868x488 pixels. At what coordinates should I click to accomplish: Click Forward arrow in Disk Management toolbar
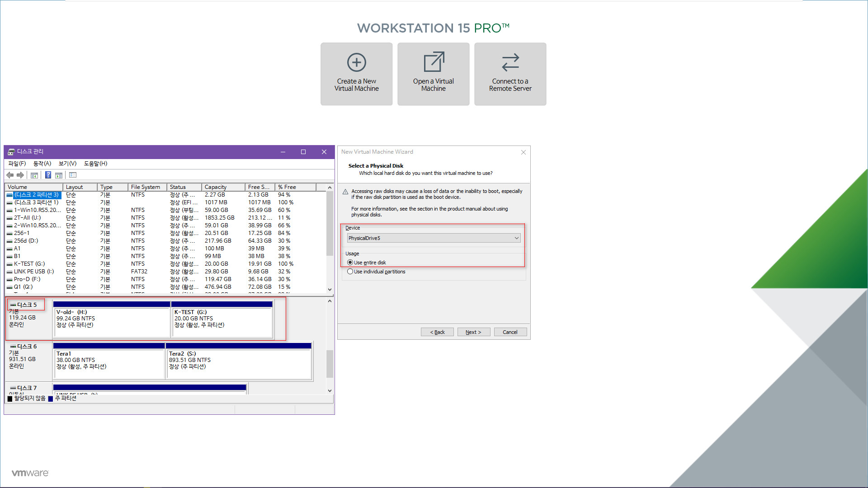pos(20,175)
